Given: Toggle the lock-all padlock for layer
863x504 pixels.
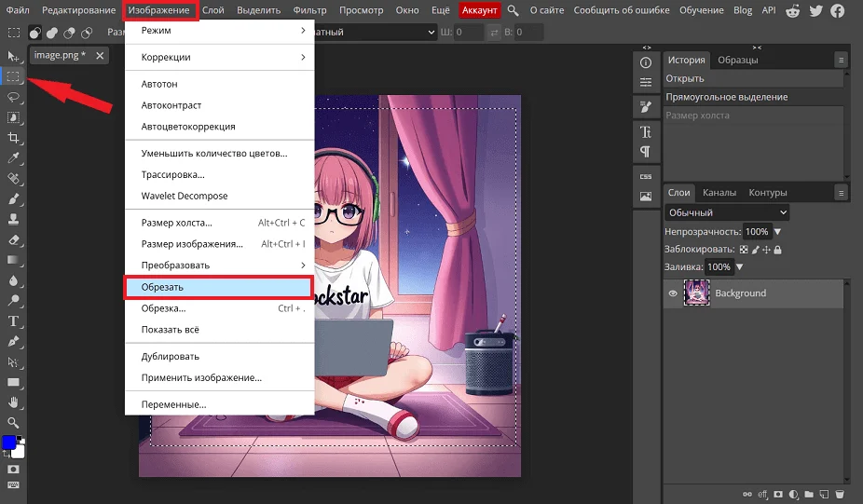Looking at the screenshot, I should pyautogui.click(x=777, y=250).
